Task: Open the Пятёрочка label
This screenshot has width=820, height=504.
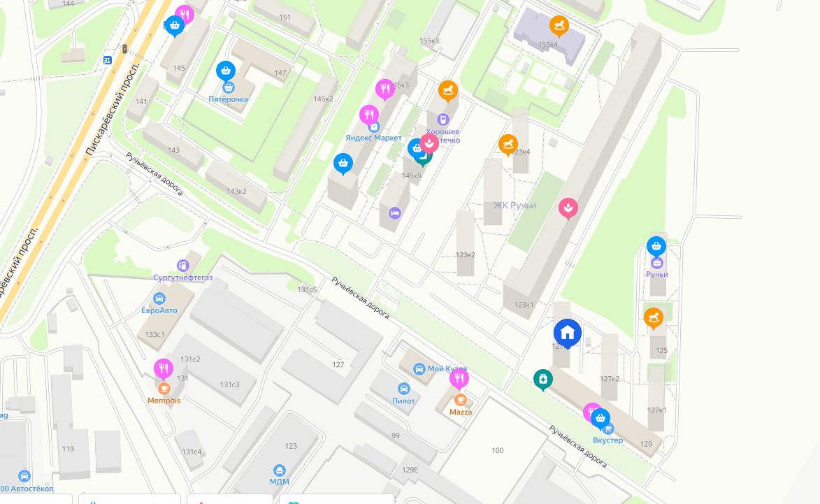Action: point(228,99)
